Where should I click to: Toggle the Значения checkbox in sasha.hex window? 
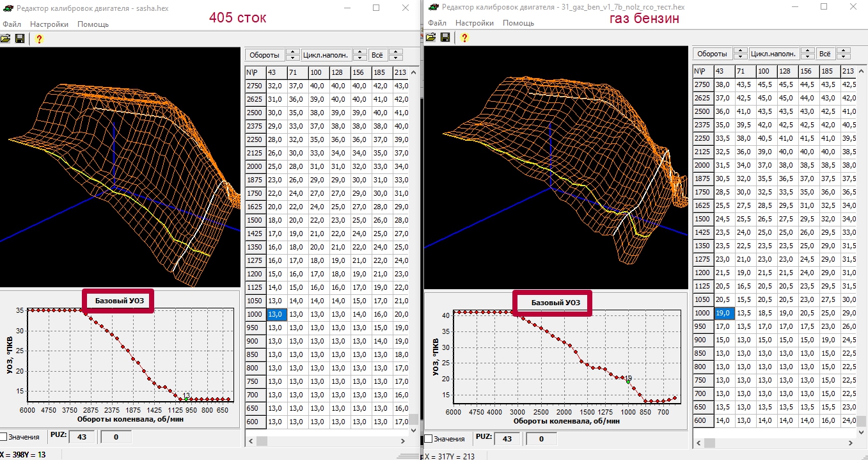(x=3, y=437)
